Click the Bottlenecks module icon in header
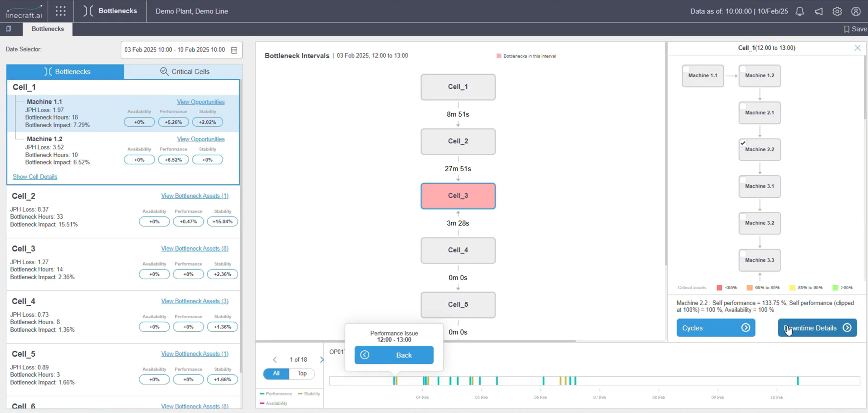868x413 pixels. point(88,11)
